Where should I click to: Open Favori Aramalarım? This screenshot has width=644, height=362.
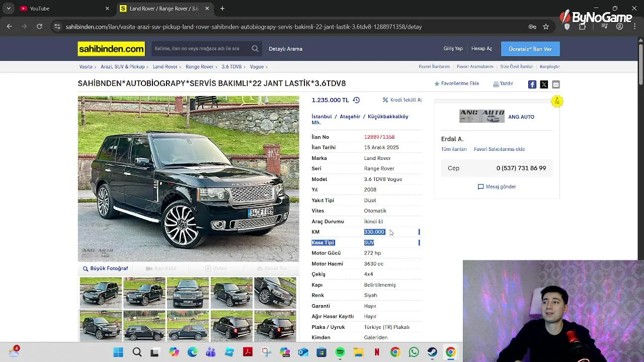pyautogui.click(x=475, y=66)
